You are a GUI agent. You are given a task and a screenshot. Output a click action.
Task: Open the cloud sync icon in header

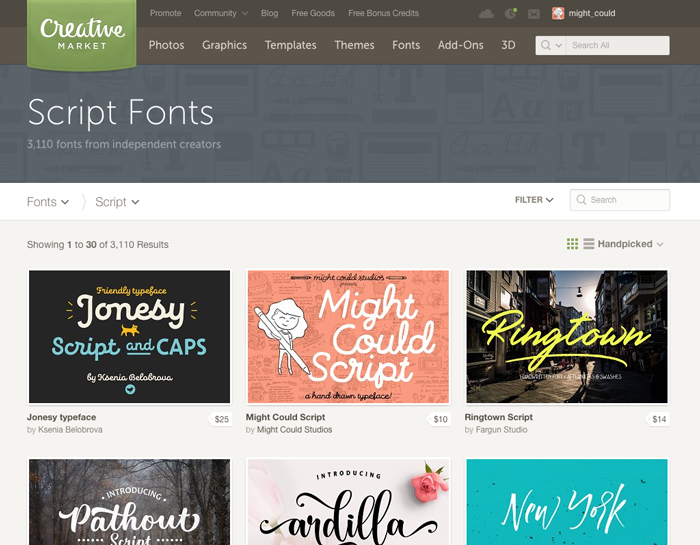[486, 14]
